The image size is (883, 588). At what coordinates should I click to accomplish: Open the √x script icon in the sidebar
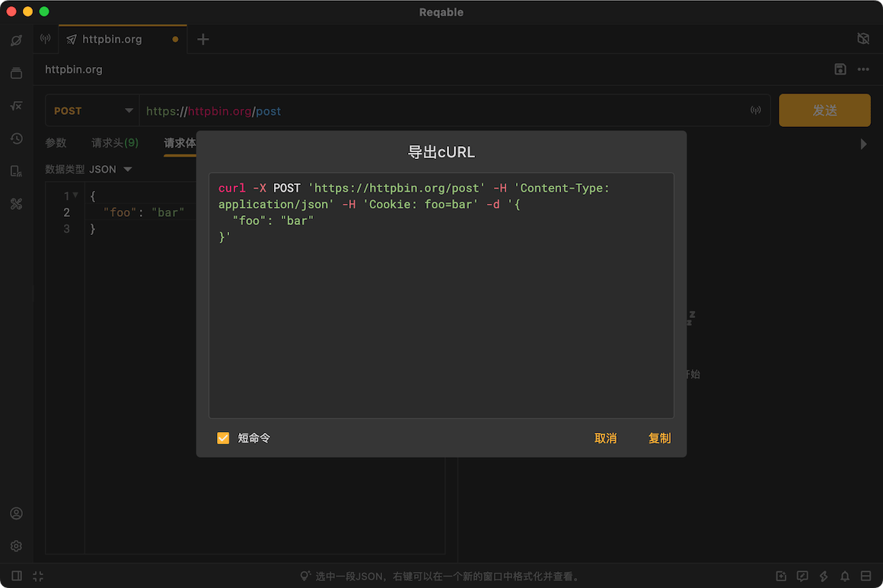(16, 105)
